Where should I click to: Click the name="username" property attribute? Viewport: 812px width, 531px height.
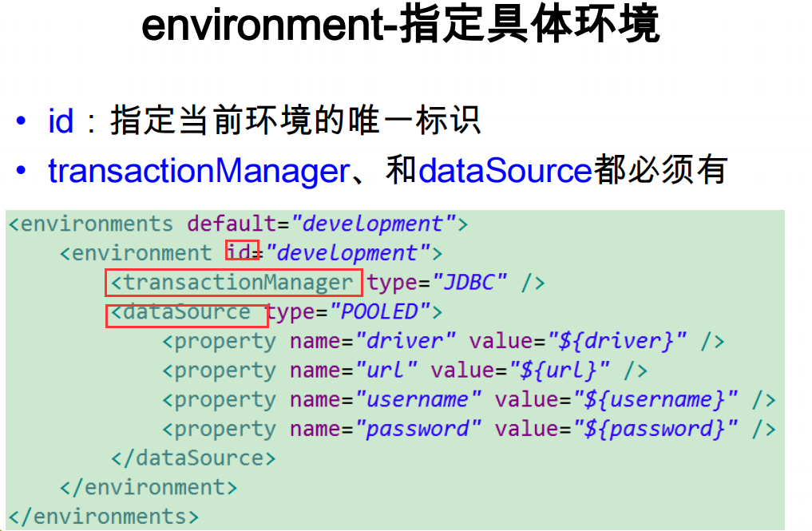point(386,400)
